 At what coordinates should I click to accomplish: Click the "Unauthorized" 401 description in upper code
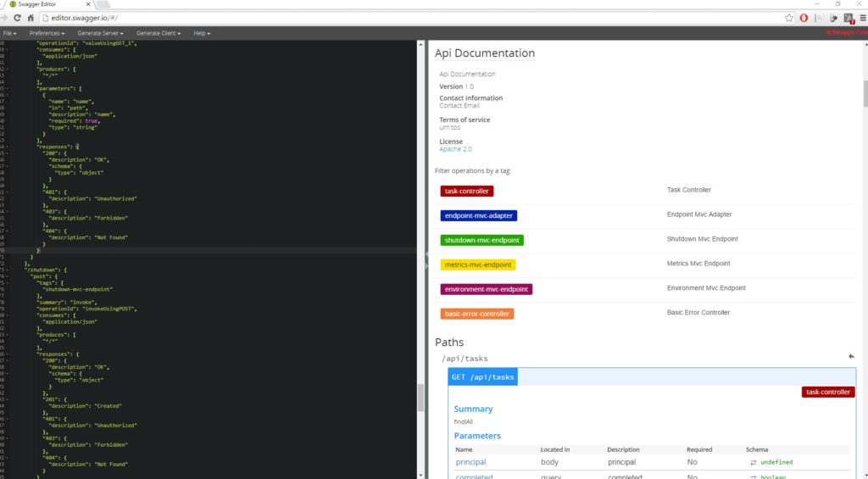tap(115, 198)
